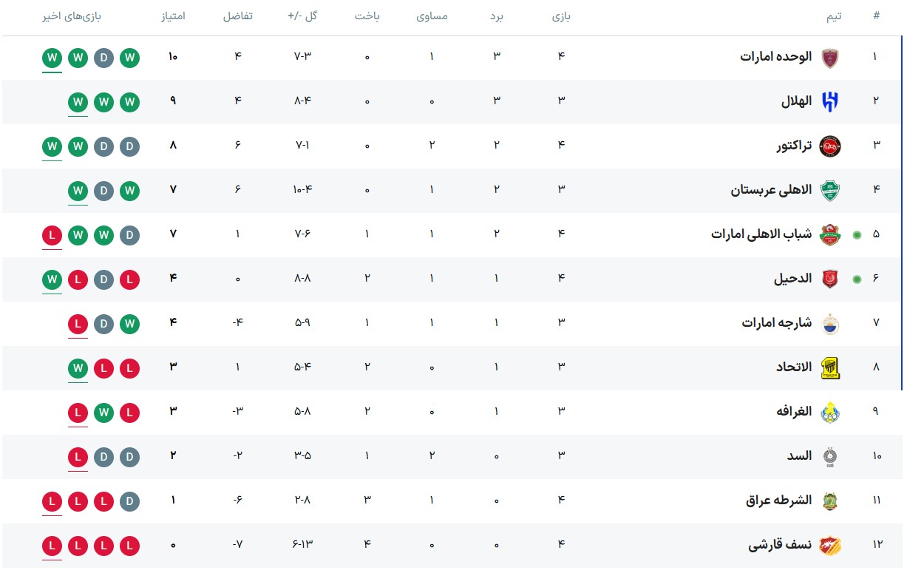This screenshot has width=924, height=573.
Task: Click the Nasaf Qarshi (نسف قارشی) logo
Action: tap(831, 545)
